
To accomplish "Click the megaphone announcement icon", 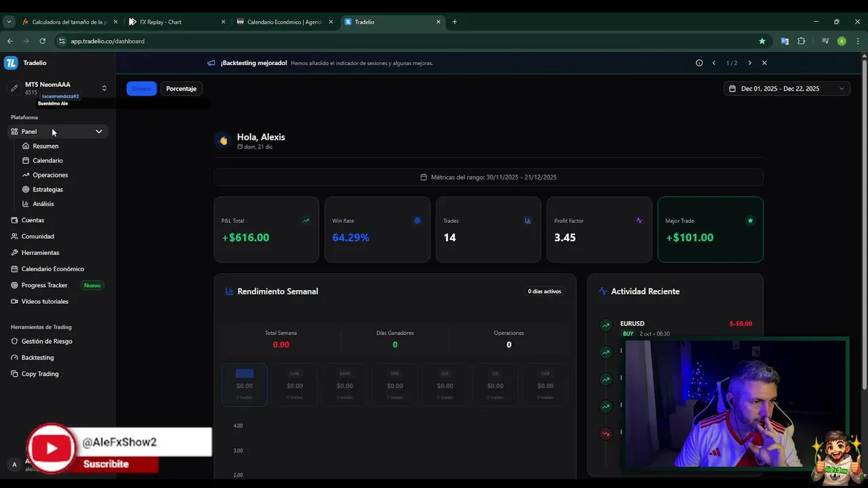I will 212,63.
